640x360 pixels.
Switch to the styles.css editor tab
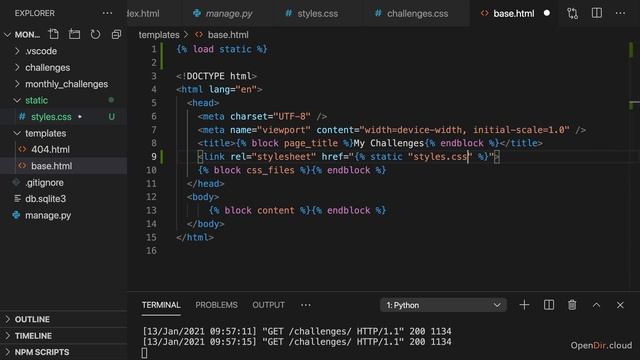317,13
